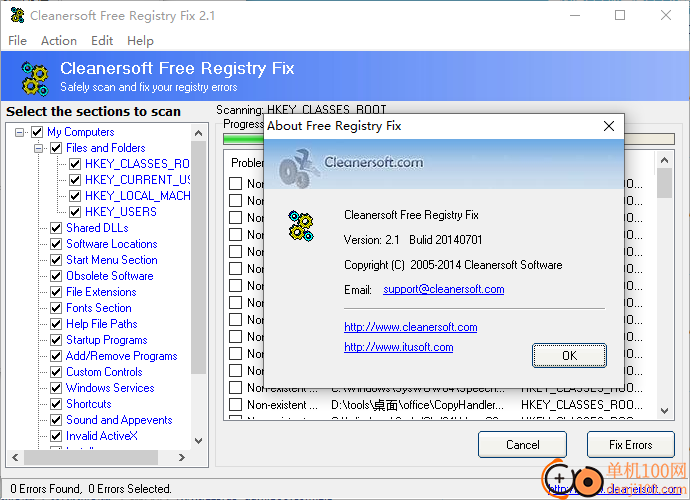690x500 pixels.
Task: Close the About Free Registry Fix dialog
Action: coord(609,126)
